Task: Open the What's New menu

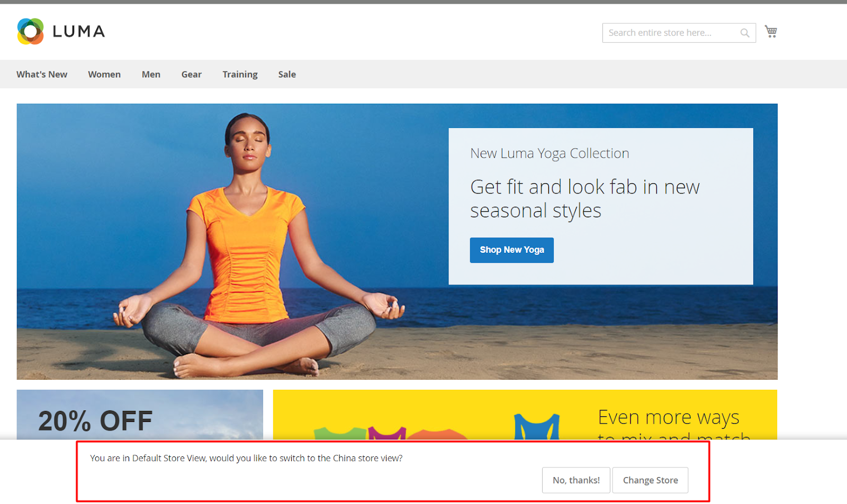Action: coord(42,75)
